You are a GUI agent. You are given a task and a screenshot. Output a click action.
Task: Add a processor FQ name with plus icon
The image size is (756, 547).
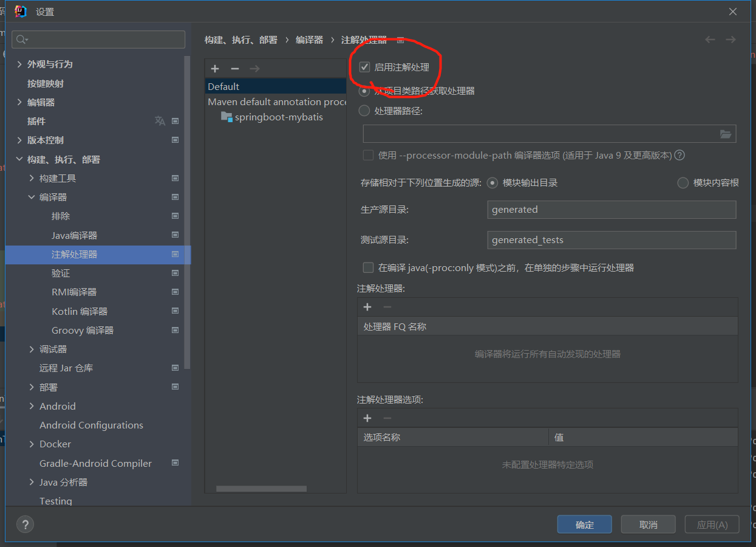[367, 307]
